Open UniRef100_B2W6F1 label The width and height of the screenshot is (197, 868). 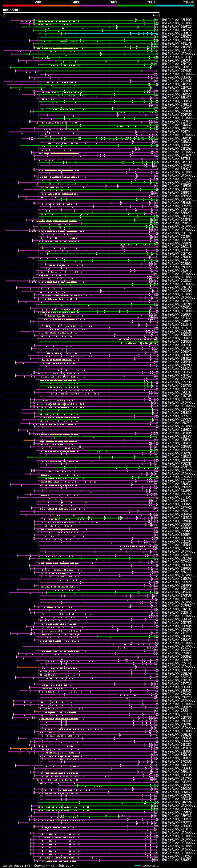pos(177,860)
